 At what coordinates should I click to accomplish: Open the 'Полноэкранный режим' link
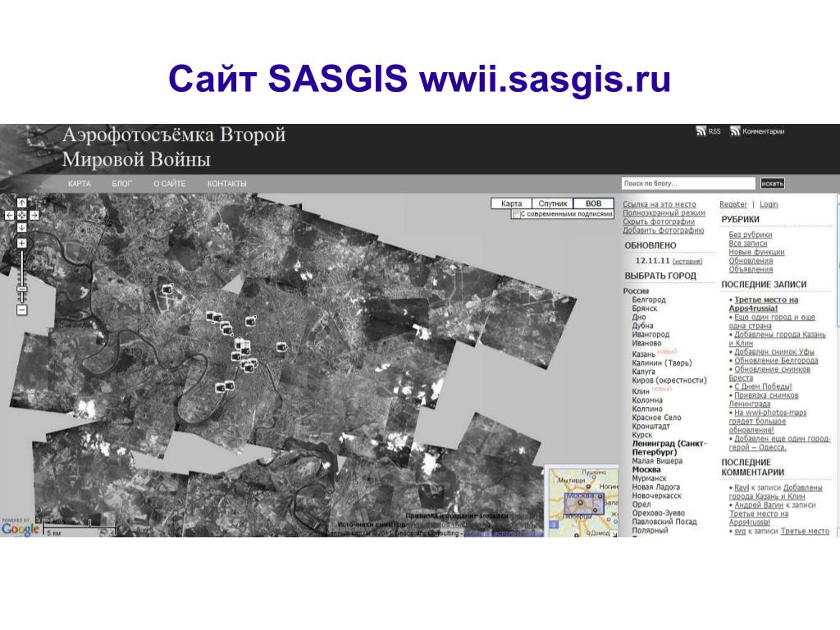664,212
